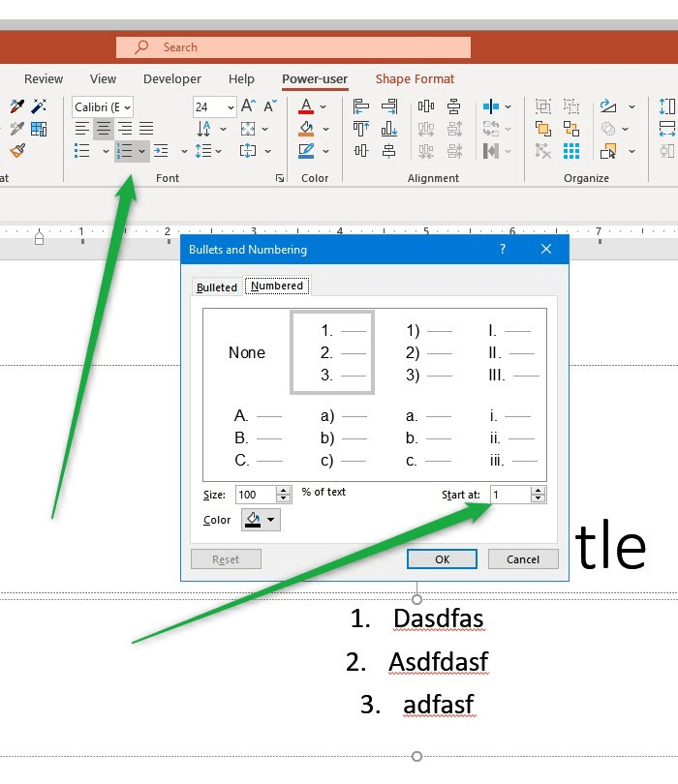Apply the red font color
The image size is (678, 784).
(306, 106)
